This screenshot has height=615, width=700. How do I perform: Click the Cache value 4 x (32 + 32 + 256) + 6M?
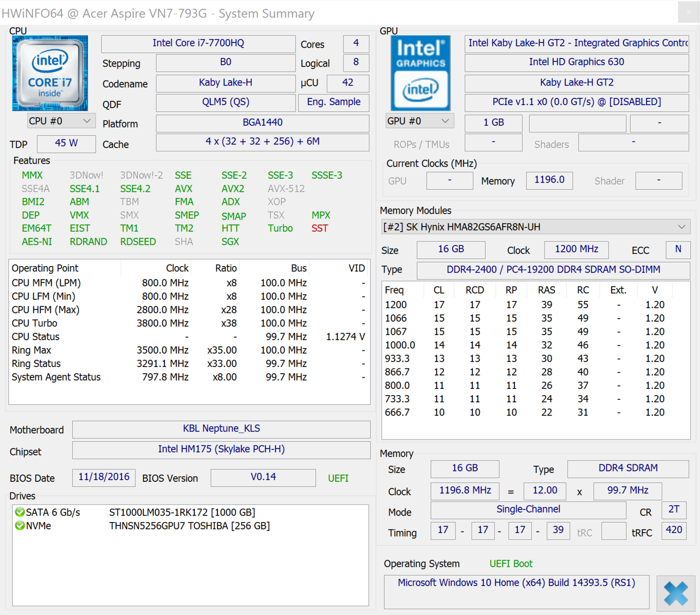tap(263, 142)
